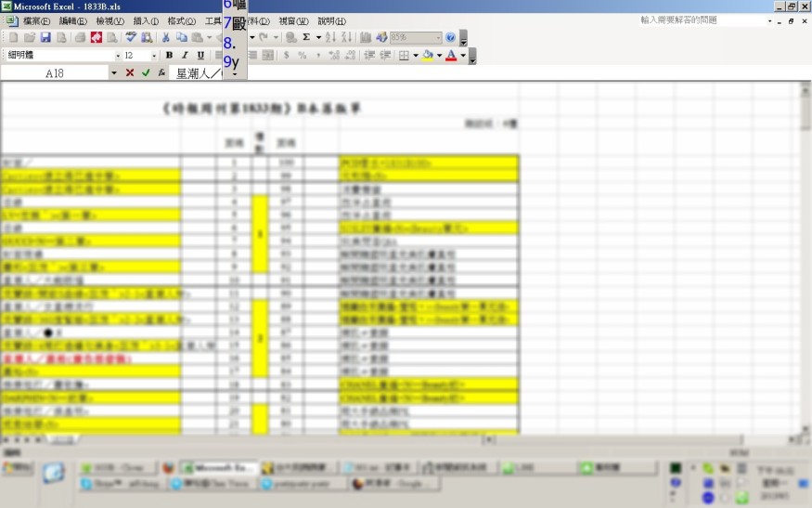Open the 檔案(F) menu
The width and height of the screenshot is (812, 508).
(x=36, y=21)
